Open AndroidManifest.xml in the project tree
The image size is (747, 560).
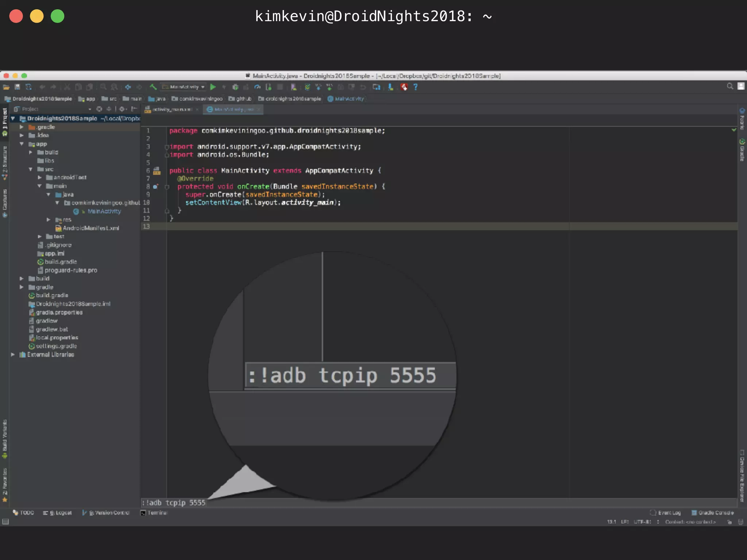click(x=90, y=228)
